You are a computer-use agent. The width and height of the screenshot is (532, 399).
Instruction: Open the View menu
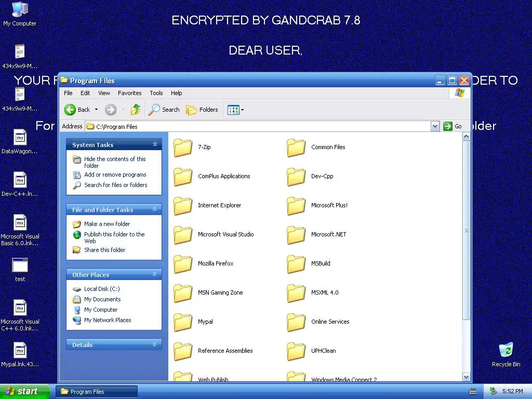(104, 93)
